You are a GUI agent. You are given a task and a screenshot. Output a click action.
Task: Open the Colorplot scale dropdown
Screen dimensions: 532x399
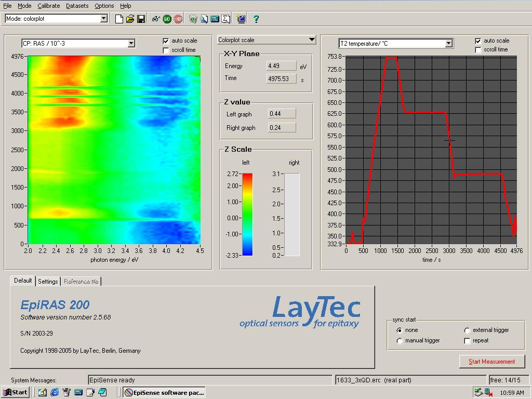pos(312,39)
